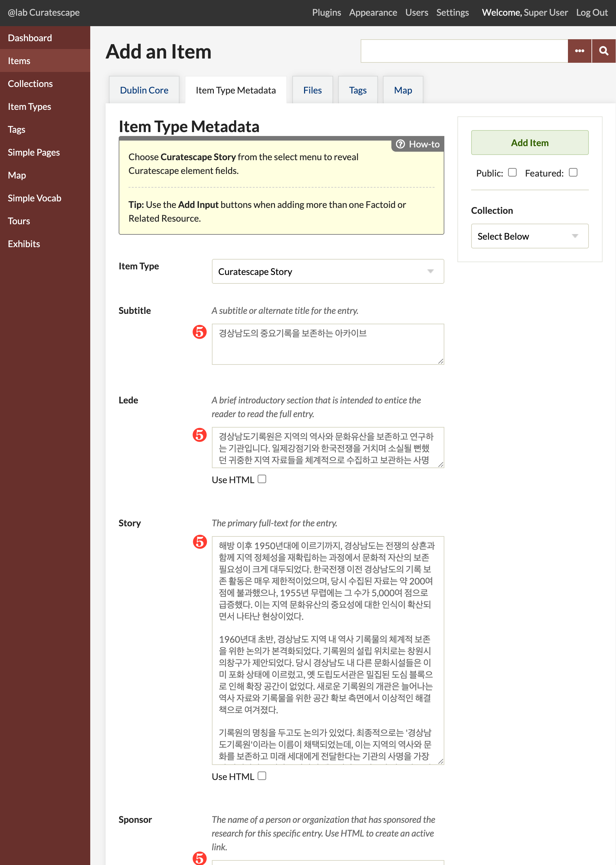Open Tags in the left sidebar
Screen dimensions: 616x865
pos(45,129)
